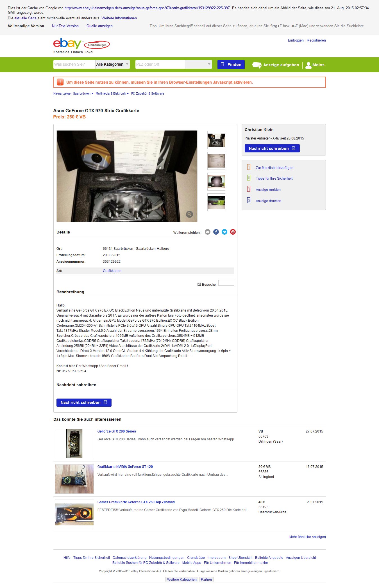Viewport: 379px width, 588px height.
Task: Select the receipt photo thumbnail
Action: coord(216,161)
